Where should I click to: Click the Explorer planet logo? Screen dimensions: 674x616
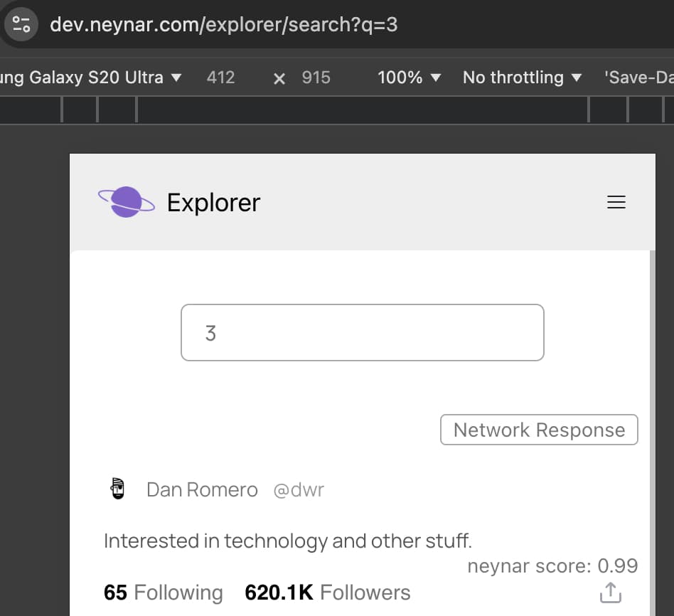(126, 201)
